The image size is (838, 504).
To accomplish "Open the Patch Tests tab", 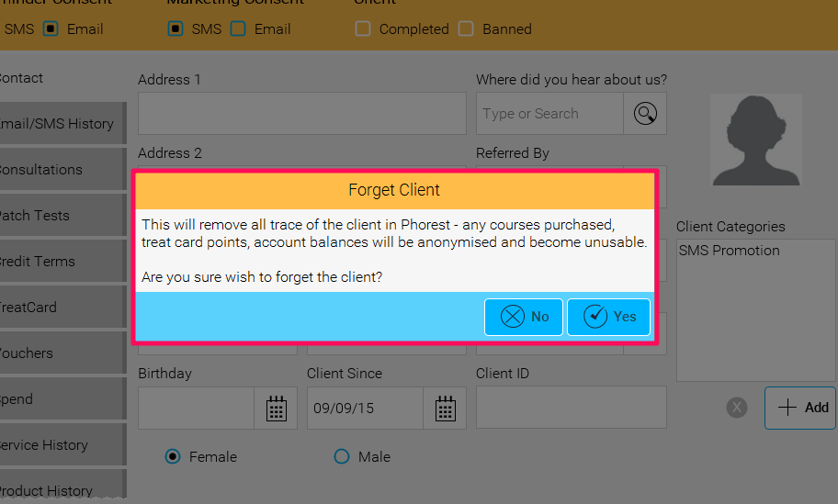I will coord(62,215).
